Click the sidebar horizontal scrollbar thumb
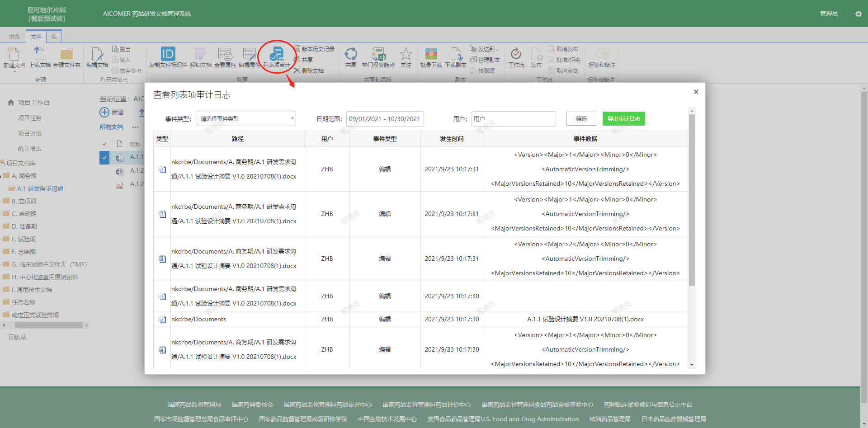 coord(49,325)
